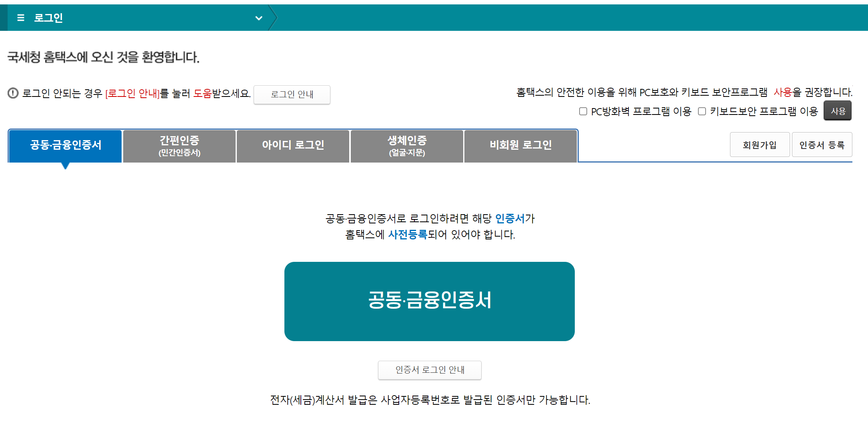
Task: Expand the 로그인 header dropdown chevron
Action: point(259,18)
